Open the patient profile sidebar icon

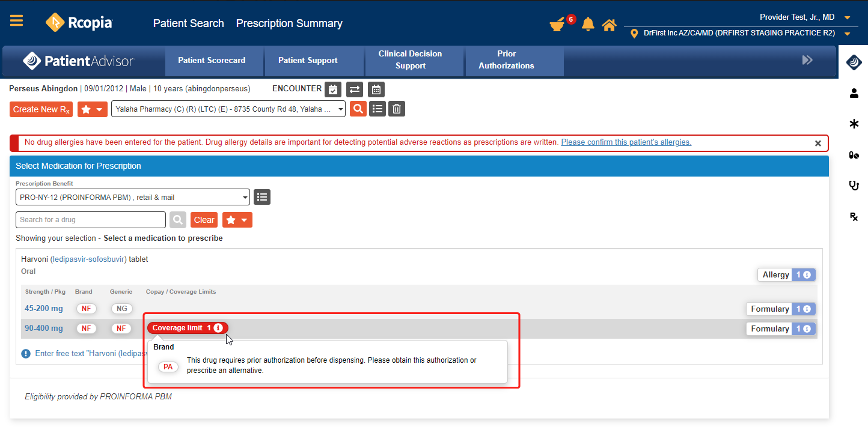[854, 93]
